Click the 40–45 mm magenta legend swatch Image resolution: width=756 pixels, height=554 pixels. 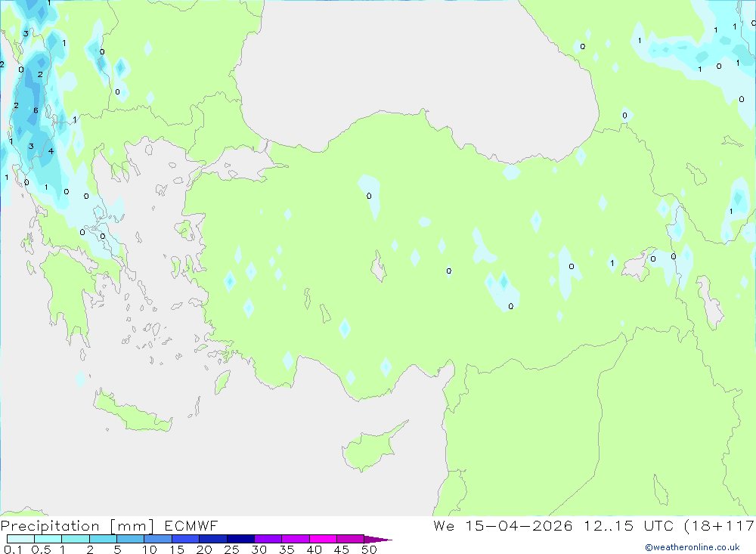point(323,539)
